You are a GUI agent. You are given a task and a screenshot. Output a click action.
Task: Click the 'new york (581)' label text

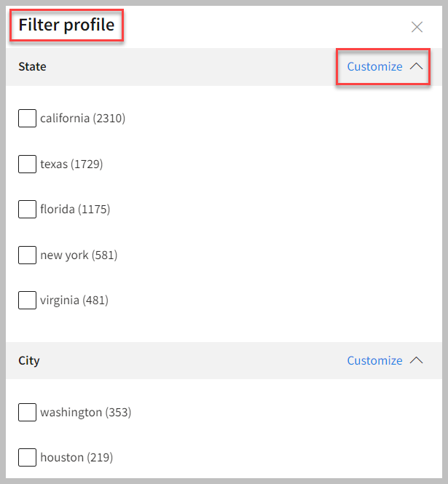(x=79, y=255)
